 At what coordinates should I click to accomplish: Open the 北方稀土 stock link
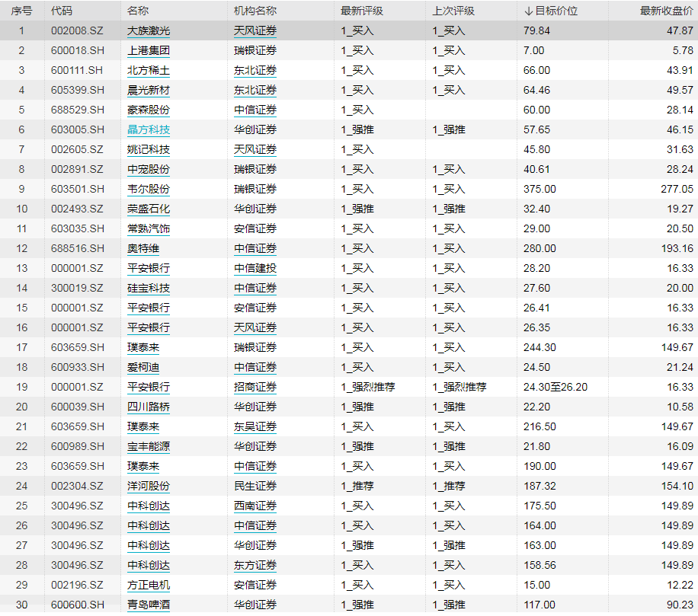[x=149, y=70]
